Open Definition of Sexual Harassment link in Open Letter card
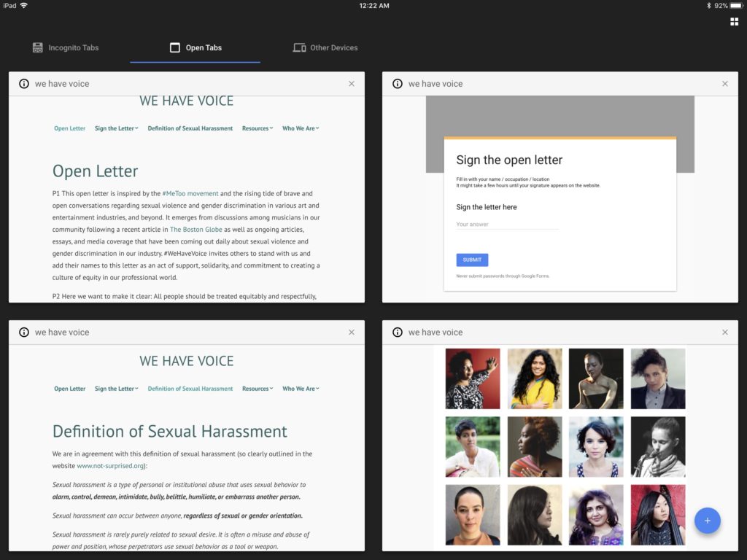Viewport: 747px width, 560px height. [190, 128]
